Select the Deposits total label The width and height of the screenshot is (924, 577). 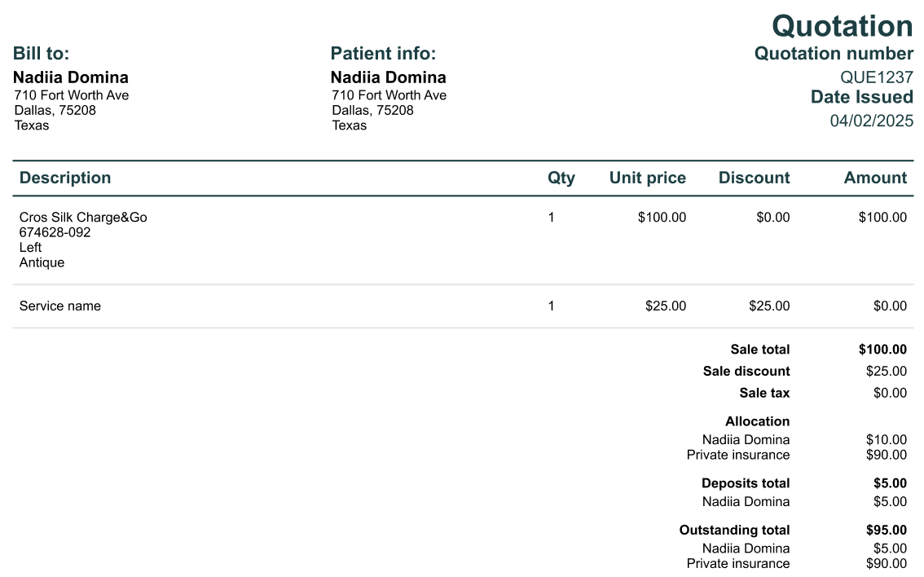(746, 483)
